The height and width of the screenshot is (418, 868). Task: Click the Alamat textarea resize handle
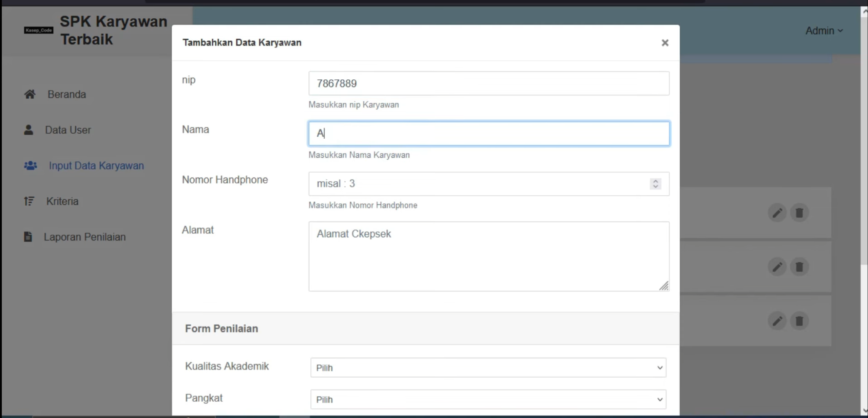[x=664, y=286]
